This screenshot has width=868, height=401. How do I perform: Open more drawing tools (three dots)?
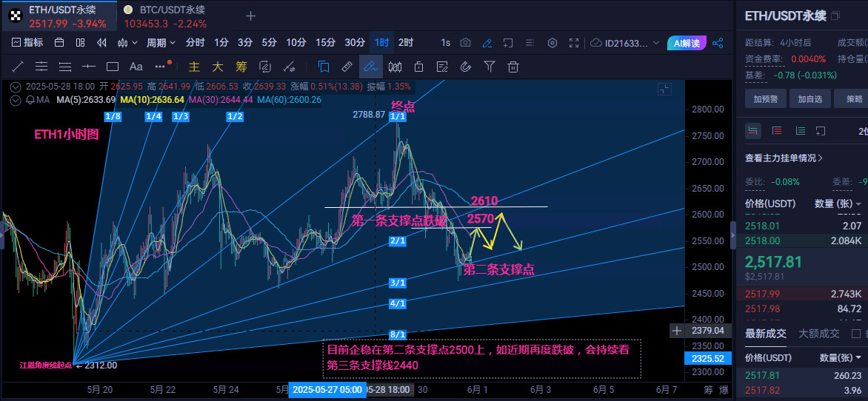[161, 67]
